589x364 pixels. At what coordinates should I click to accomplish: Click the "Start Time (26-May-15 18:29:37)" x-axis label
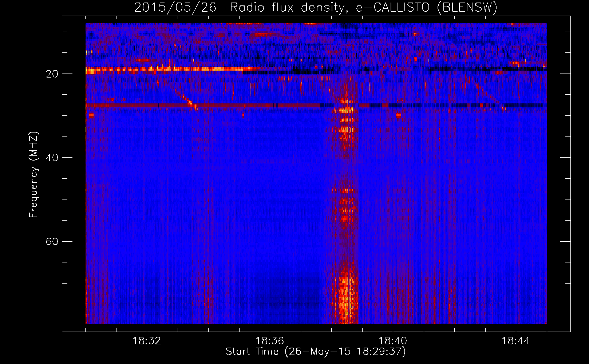click(316, 352)
